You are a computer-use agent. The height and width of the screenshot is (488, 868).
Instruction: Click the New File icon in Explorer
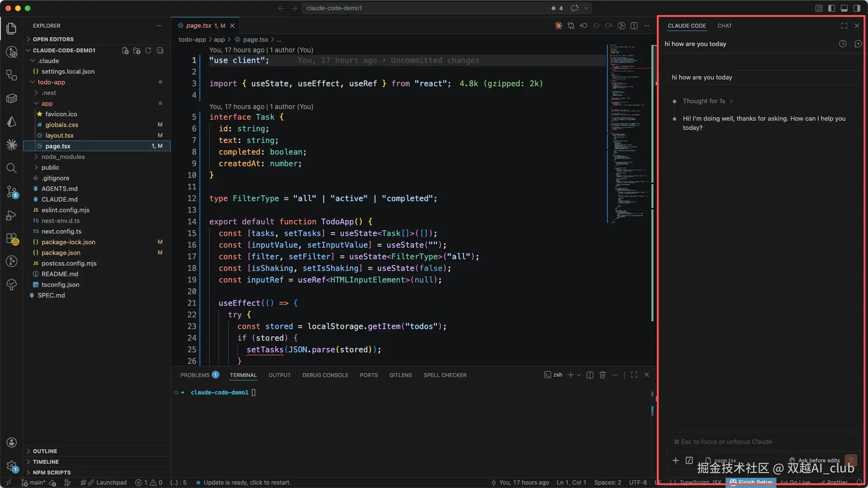coord(125,50)
